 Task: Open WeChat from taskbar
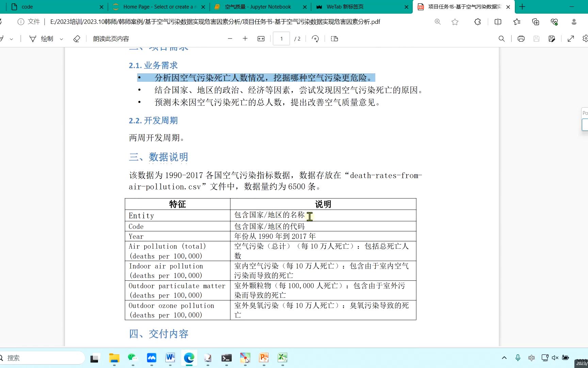coord(133,358)
